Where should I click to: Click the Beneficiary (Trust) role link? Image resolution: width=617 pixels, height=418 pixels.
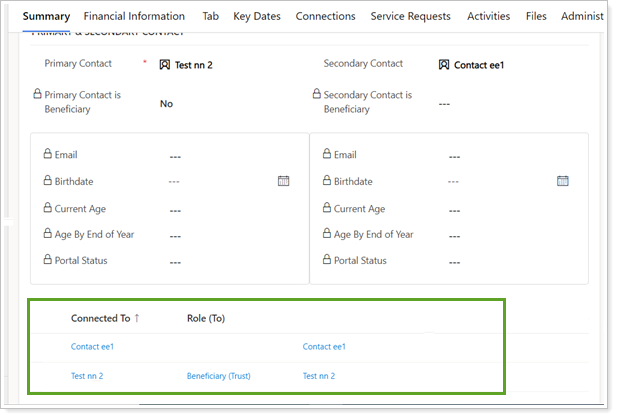click(x=218, y=376)
